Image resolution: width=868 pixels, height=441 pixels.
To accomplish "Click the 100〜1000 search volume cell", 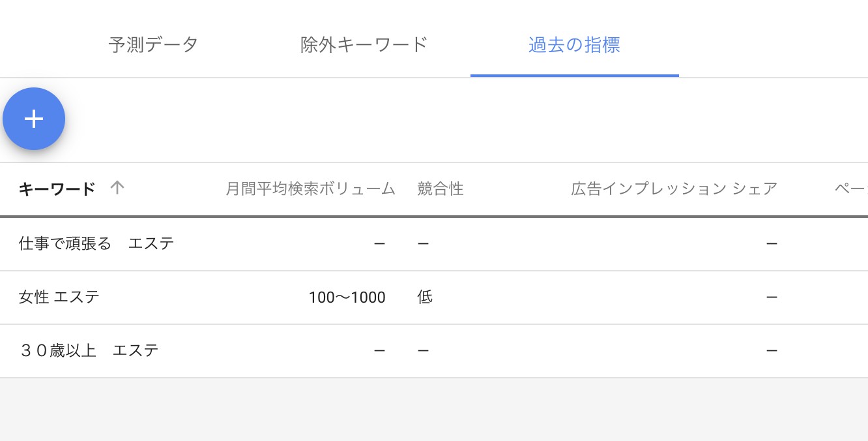I will (347, 297).
